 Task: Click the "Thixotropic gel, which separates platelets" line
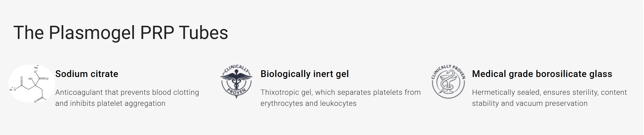click(x=340, y=92)
